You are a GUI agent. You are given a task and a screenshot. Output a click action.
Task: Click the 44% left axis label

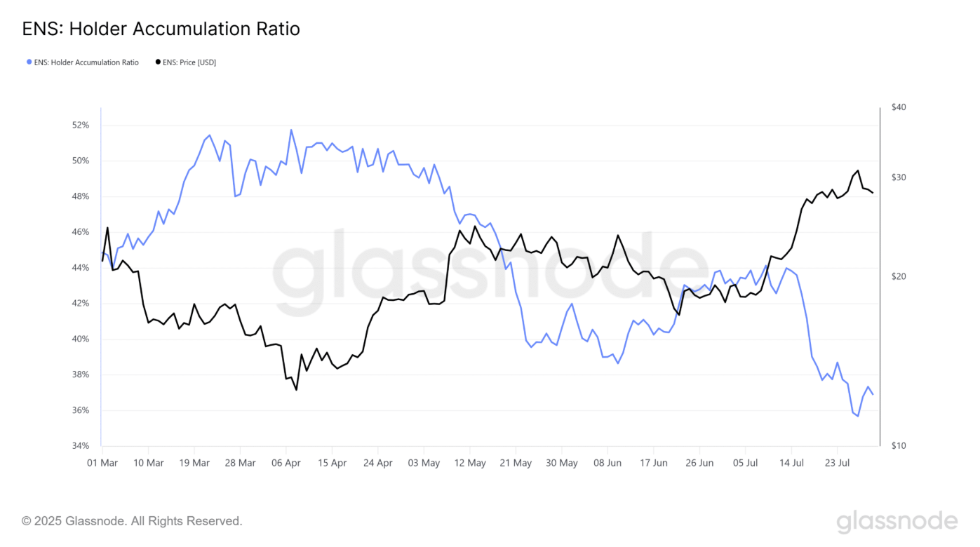coord(81,268)
